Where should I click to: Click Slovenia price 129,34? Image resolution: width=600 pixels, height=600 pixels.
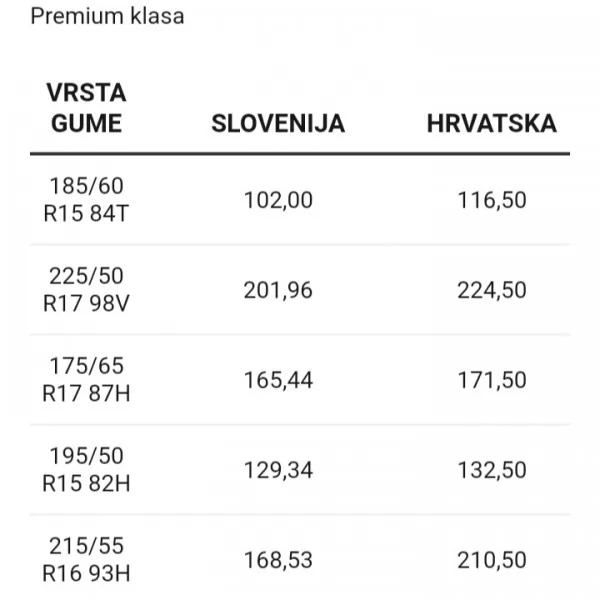(x=278, y=470)
